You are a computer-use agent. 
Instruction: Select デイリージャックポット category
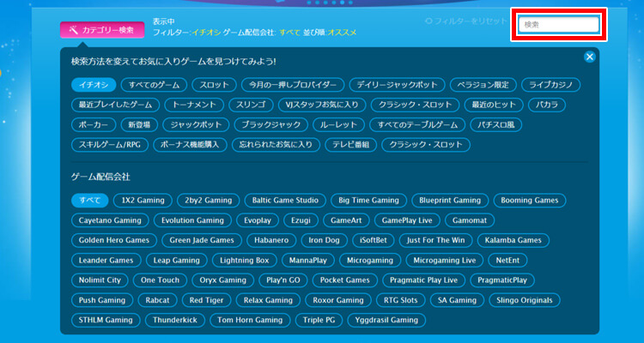(x=397, y=85)
